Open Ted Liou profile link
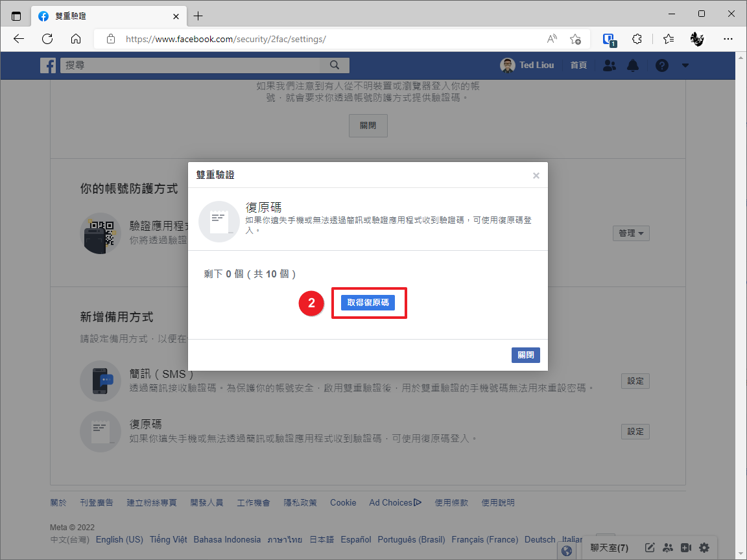Screen dimensions: 747x560 point(527,65)
